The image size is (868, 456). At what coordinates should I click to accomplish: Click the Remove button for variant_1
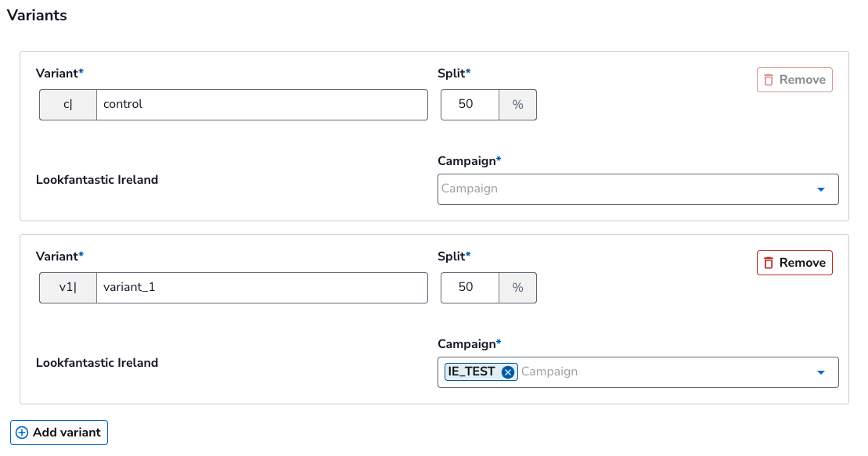point(794,263)
